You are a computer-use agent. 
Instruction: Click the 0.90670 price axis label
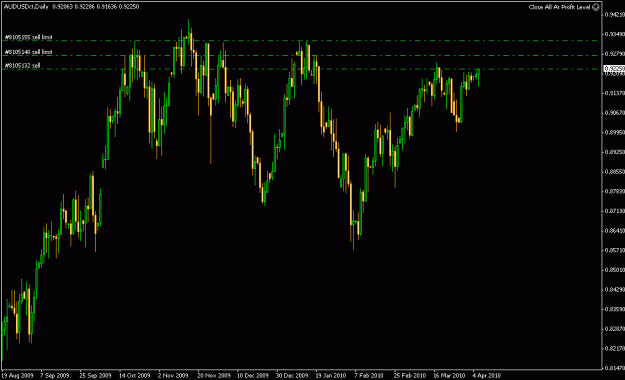pyautogui.click(x=615, y=112)
